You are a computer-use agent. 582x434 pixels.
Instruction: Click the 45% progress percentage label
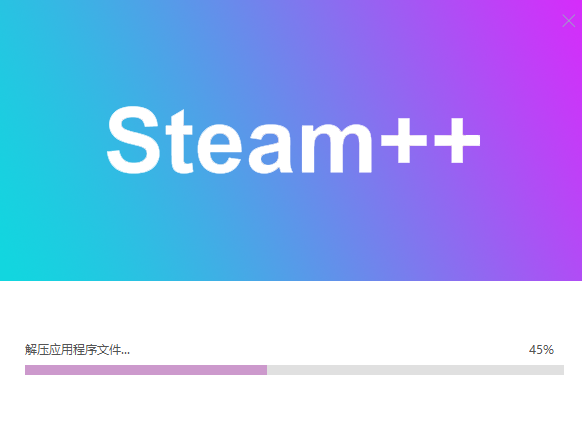point(541,350)
